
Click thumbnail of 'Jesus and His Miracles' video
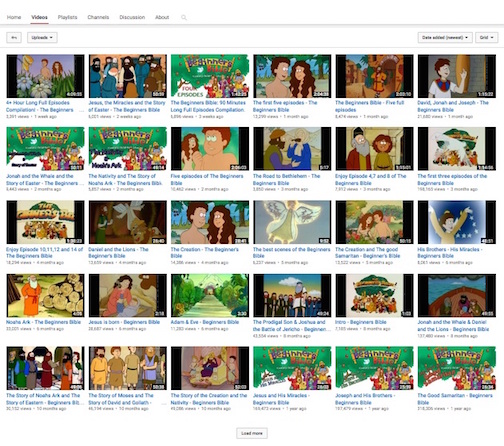tap(292, 368)
